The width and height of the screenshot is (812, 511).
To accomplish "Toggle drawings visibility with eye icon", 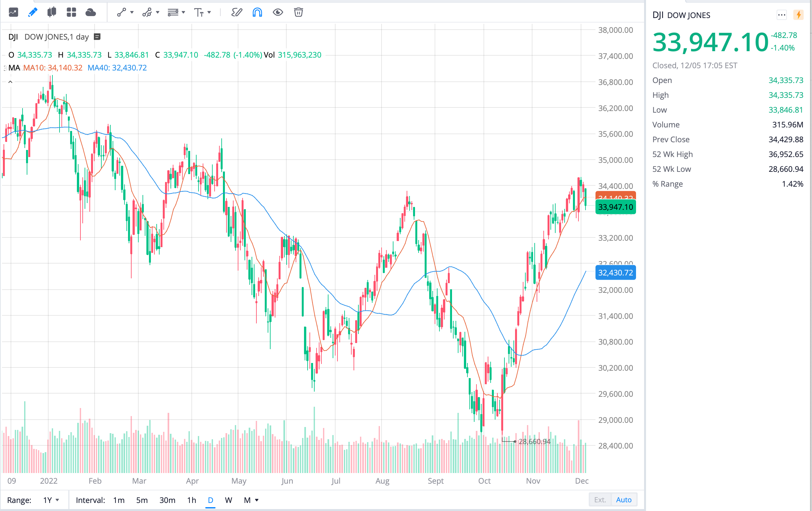I will (x=278, y=12).
